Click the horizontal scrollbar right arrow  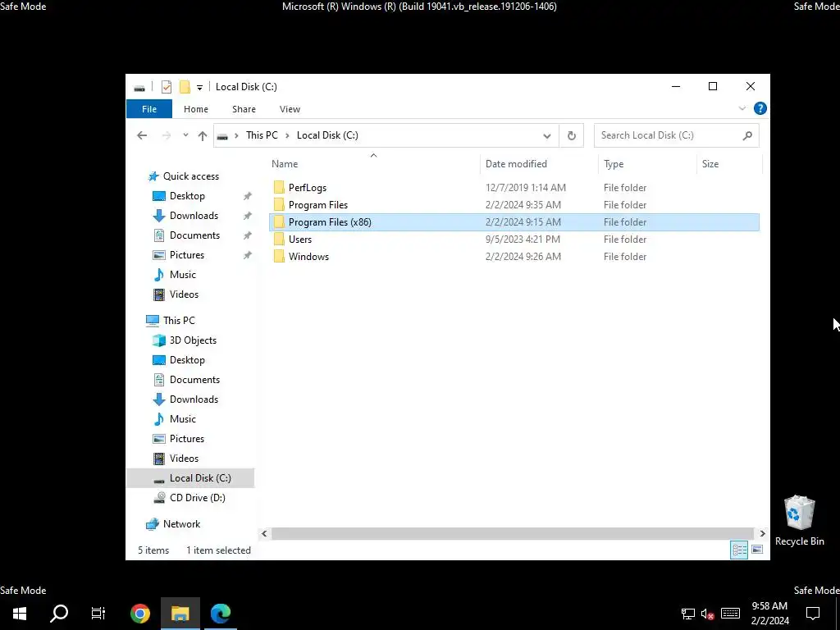762,533
